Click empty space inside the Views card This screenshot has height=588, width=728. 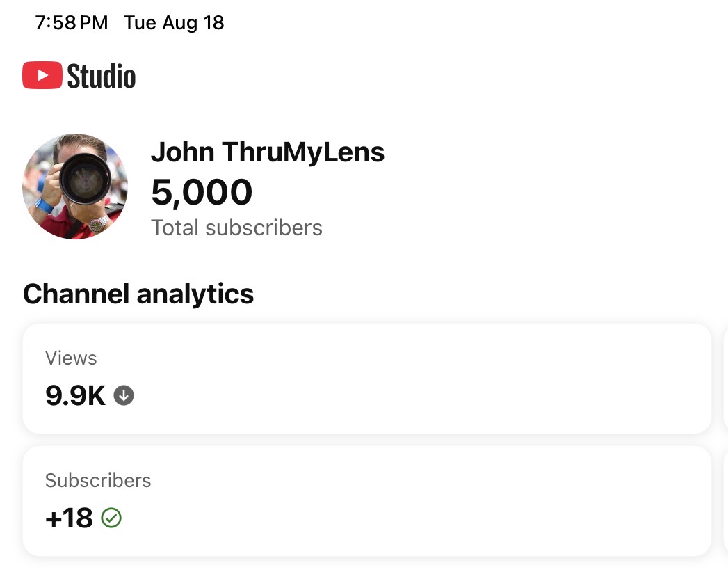418,379
